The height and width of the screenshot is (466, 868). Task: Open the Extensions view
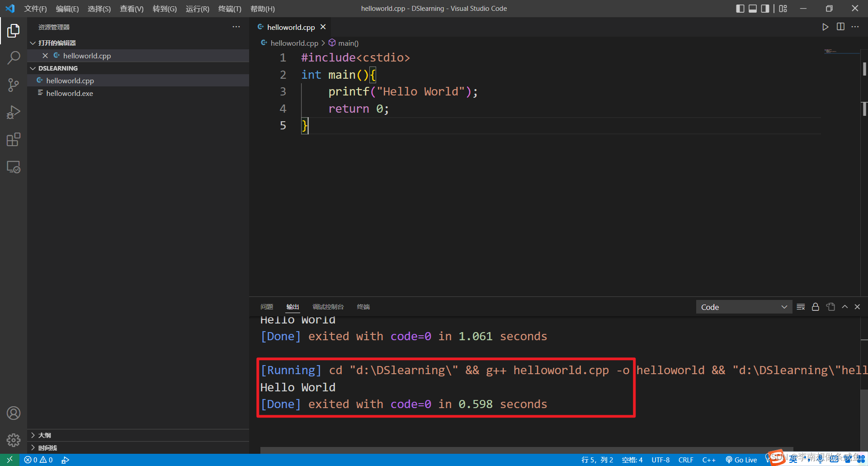[14, 139]
